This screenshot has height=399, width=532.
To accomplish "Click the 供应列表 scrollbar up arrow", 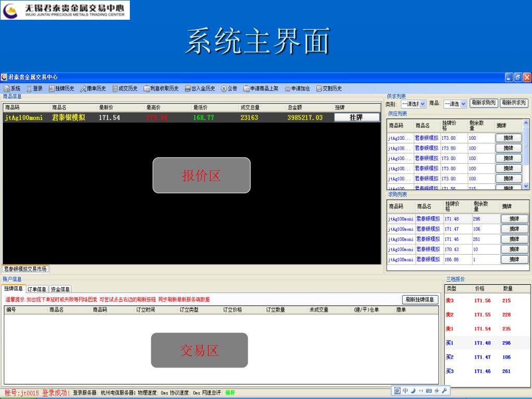I will [526, 123].
